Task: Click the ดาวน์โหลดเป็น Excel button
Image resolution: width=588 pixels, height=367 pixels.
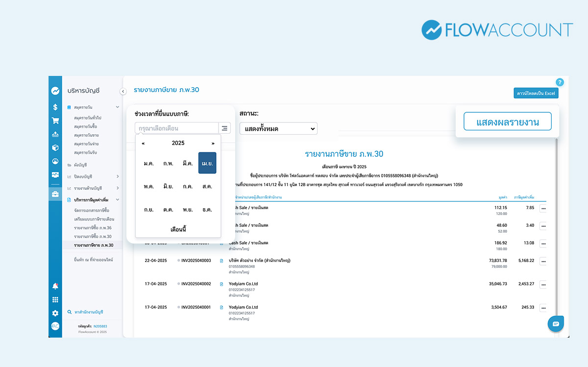Action: 536,93
